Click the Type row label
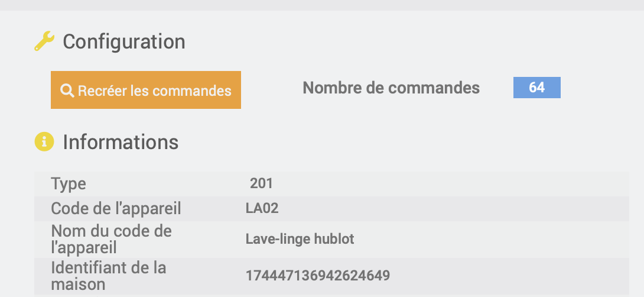Image resolution: width=644 pixels, height=297 pixels. (x=69, y=184)
